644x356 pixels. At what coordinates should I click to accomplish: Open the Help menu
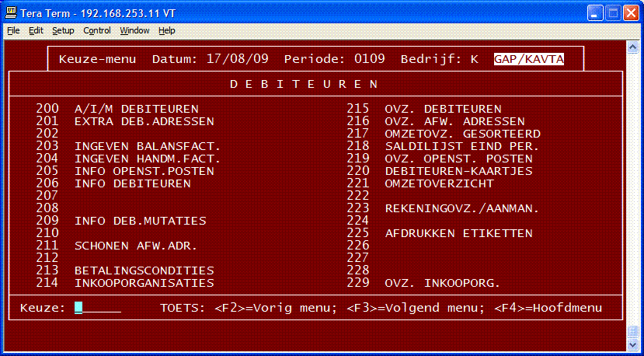tap(167, 30)
